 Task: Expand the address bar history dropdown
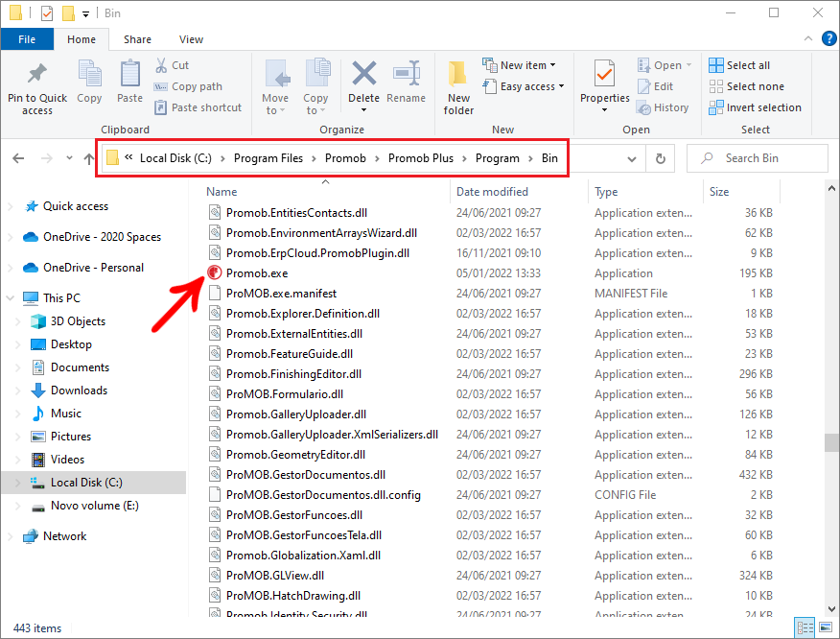632,158
